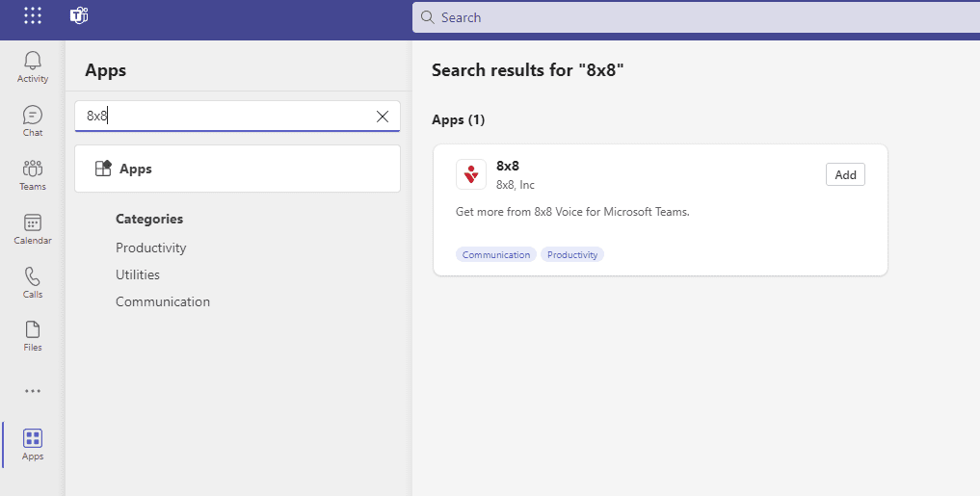The width and height of the screenshot is (980, 496).
Task: Show more apps via ellipsis icon
Action: pyautogui.click(x=33, y=391)
